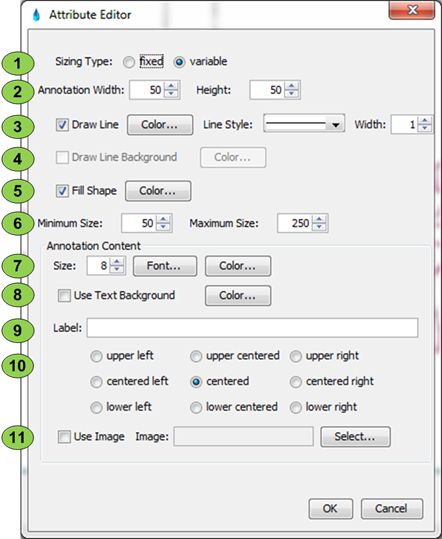Enable Use Text Background checkbox
Viewport: 442px width, 539px height.
point(64,296)
